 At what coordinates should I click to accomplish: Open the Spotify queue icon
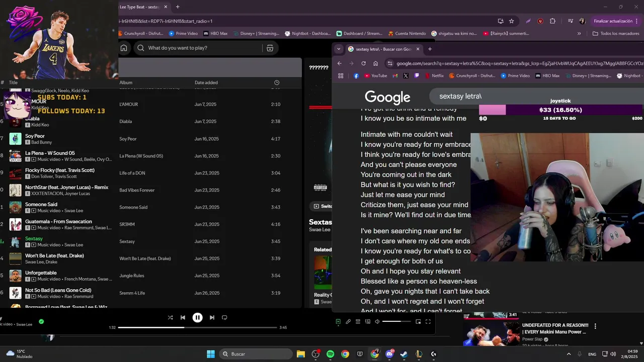pos(358,322)
